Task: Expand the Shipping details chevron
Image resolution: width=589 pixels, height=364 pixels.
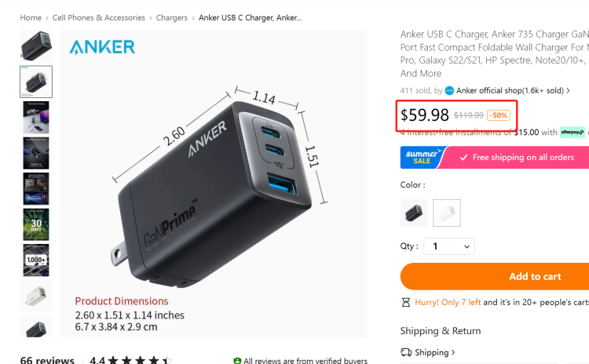Action: [x=453, y=352]
